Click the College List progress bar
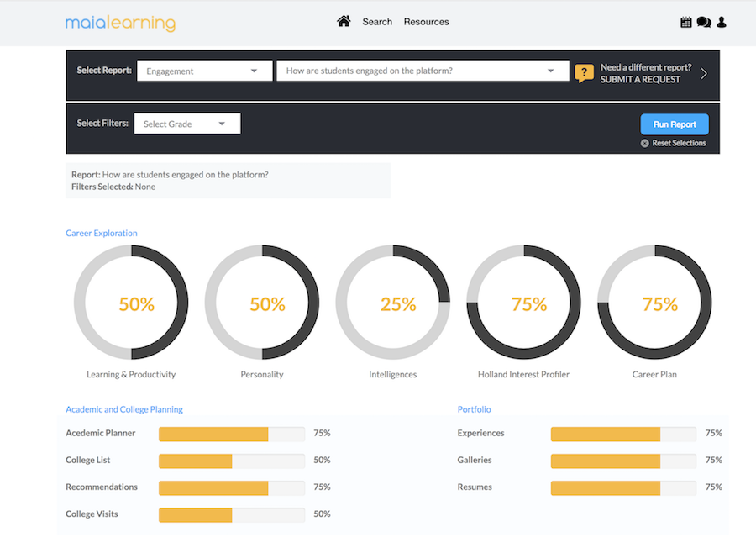This screenshot has height=548, width=756. click(x=231, y=461)
